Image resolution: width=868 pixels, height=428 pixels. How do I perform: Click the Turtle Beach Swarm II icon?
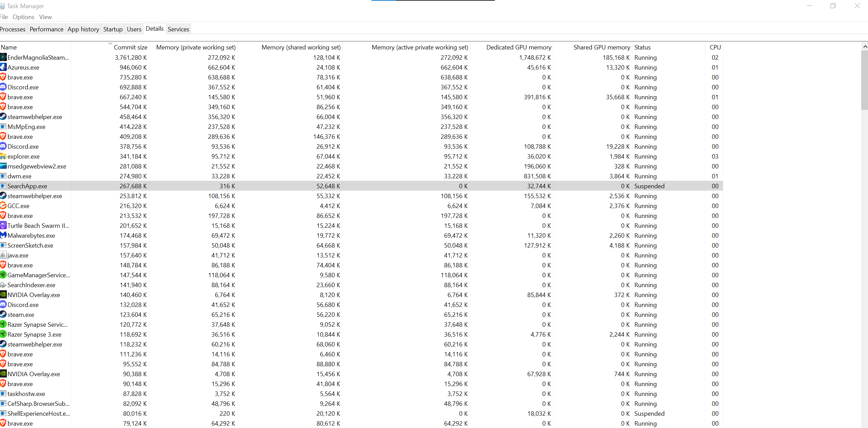tap(3, 225)
